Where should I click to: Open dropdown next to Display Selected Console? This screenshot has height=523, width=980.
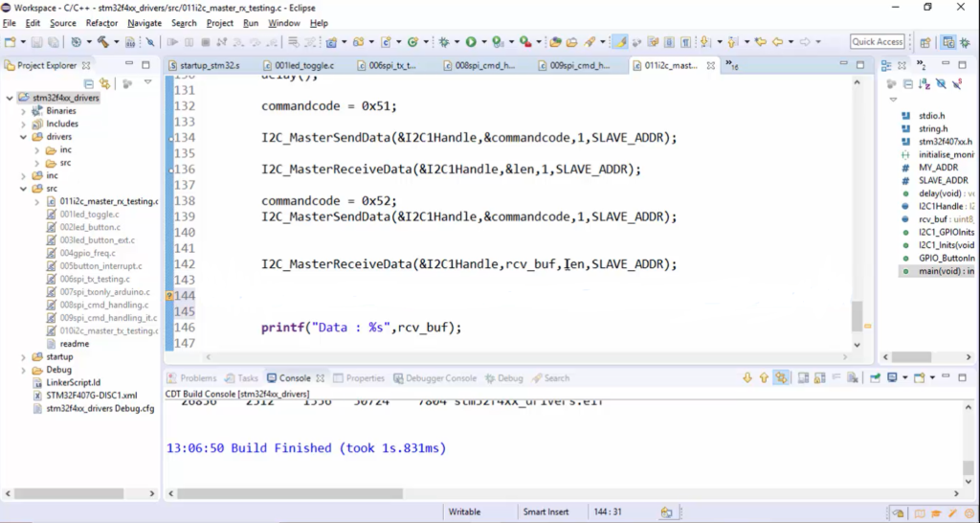click(904, 377)
